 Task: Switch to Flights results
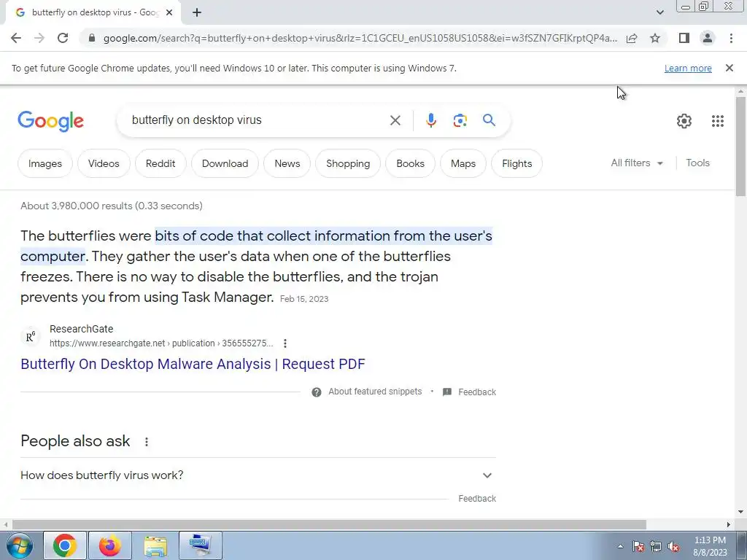pos(517,163)
